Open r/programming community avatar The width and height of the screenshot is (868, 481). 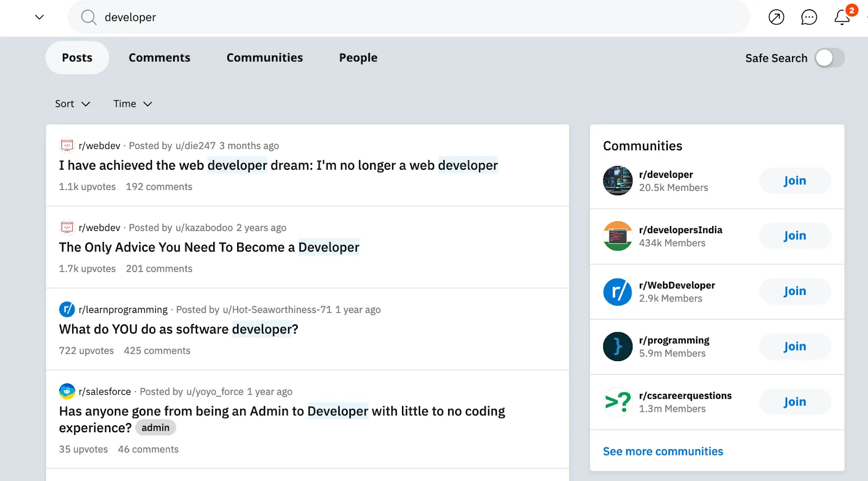617,347
